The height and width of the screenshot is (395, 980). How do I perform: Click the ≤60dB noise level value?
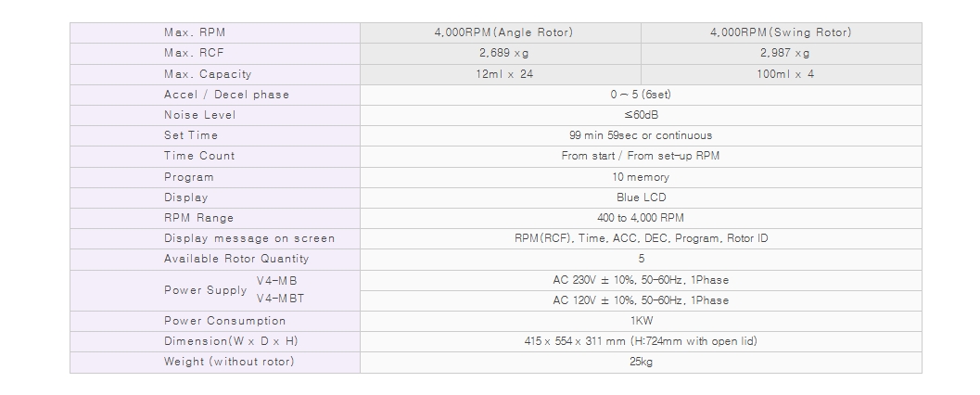[x=641, y=115]
